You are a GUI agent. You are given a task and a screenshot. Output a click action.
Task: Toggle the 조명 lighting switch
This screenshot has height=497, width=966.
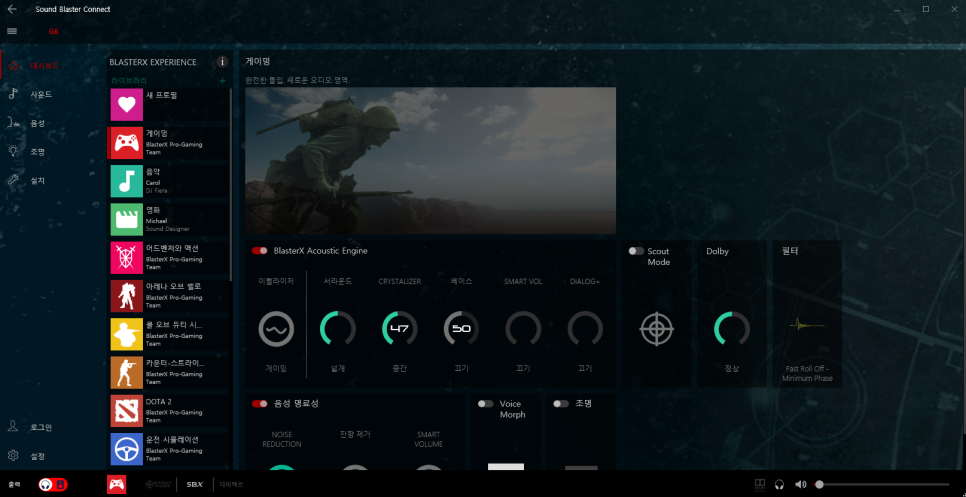561,404
